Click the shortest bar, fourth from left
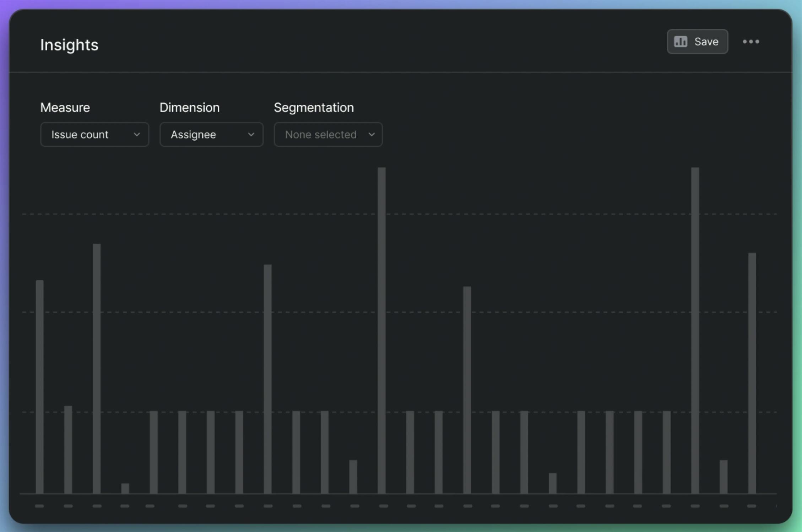 click(125, 488)
